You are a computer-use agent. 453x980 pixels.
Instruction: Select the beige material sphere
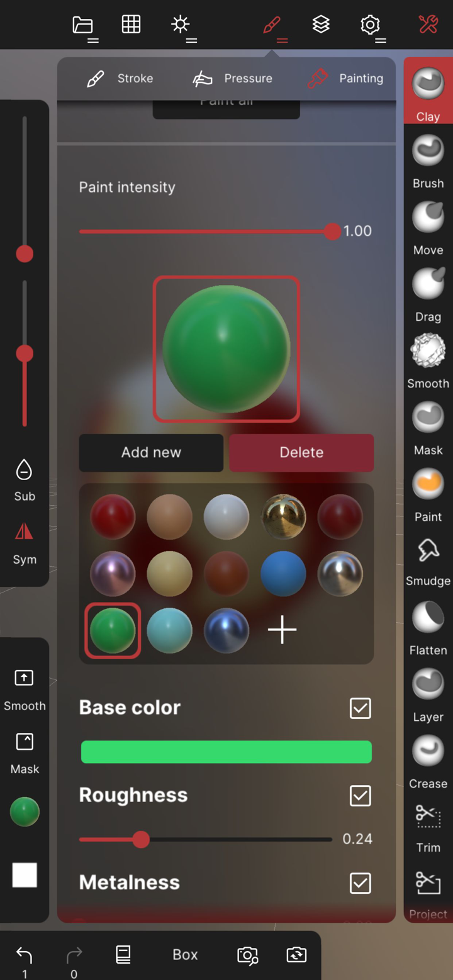[x=169, y=574]
